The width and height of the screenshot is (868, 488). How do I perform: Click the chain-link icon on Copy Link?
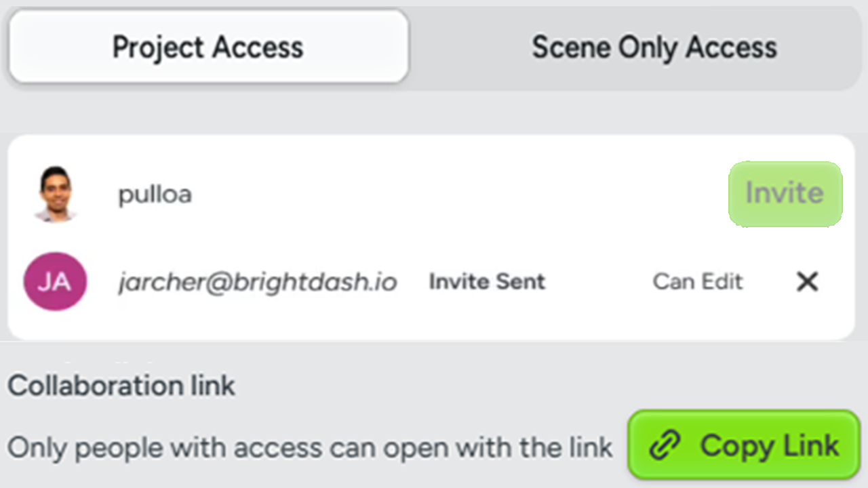pyautogui.click(x=665, y=446)
